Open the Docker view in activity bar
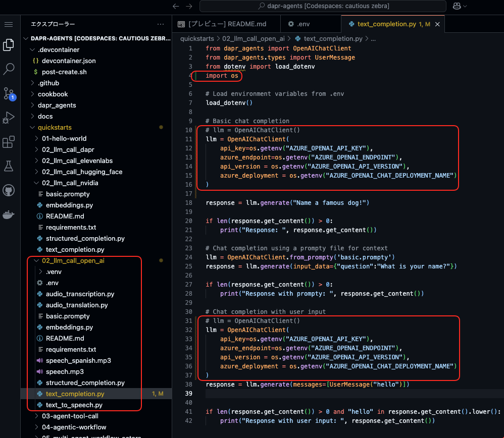This screenshot has height=438, width=504. coord(9,214)
